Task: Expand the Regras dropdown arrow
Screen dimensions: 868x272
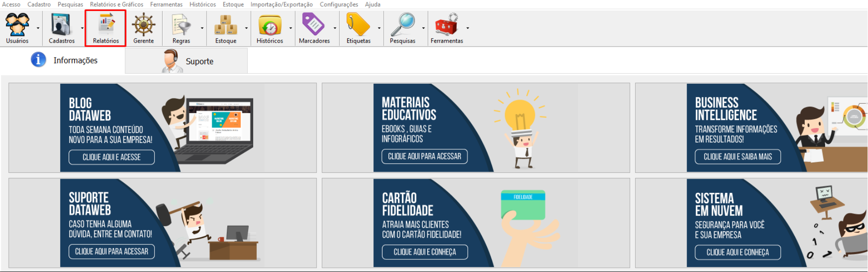Action: [x=202, y=28]
